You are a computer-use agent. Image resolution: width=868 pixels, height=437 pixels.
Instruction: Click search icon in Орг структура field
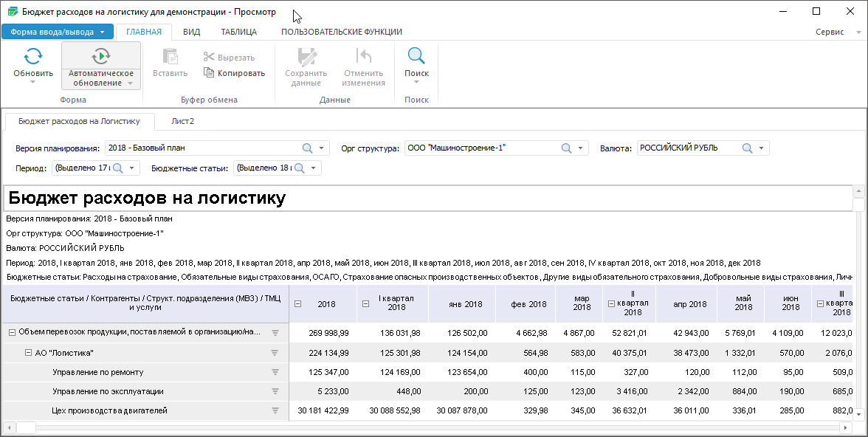(566, 148)
